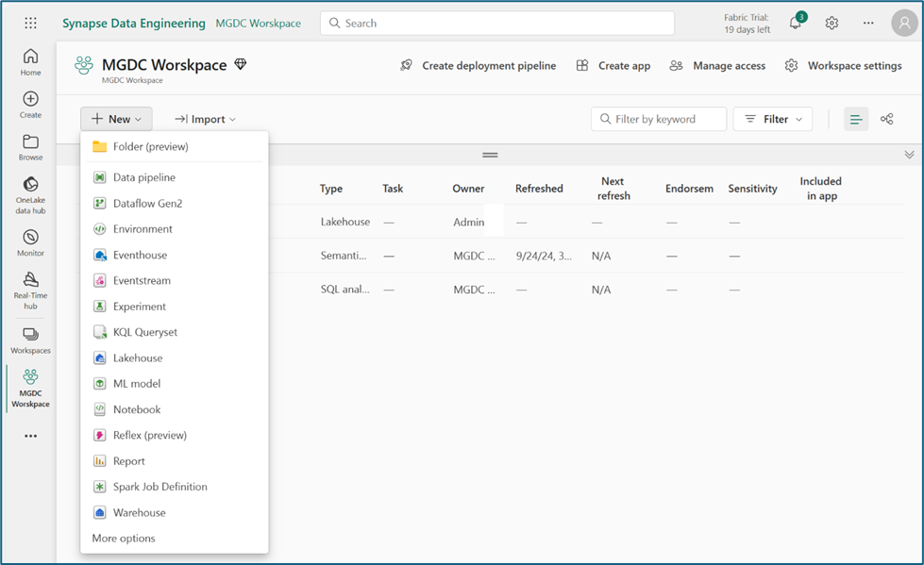Click MGDC Worskpace link in top bar
924x565 pixels.
point(258,23)
